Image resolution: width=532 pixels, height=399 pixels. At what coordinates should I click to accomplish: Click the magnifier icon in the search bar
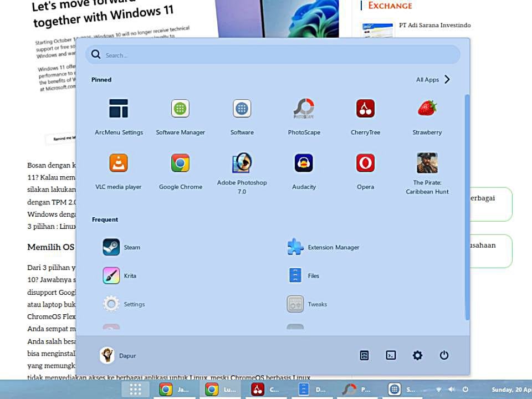[96, 54]
